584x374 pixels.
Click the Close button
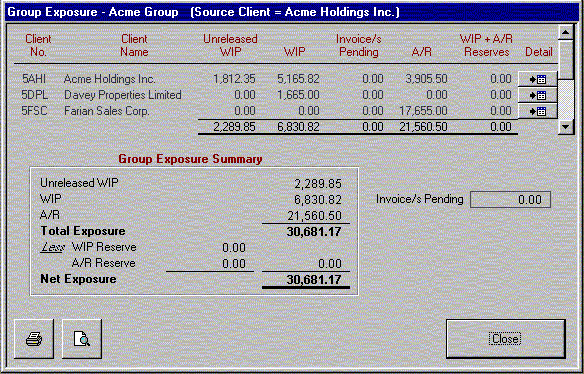505,339
